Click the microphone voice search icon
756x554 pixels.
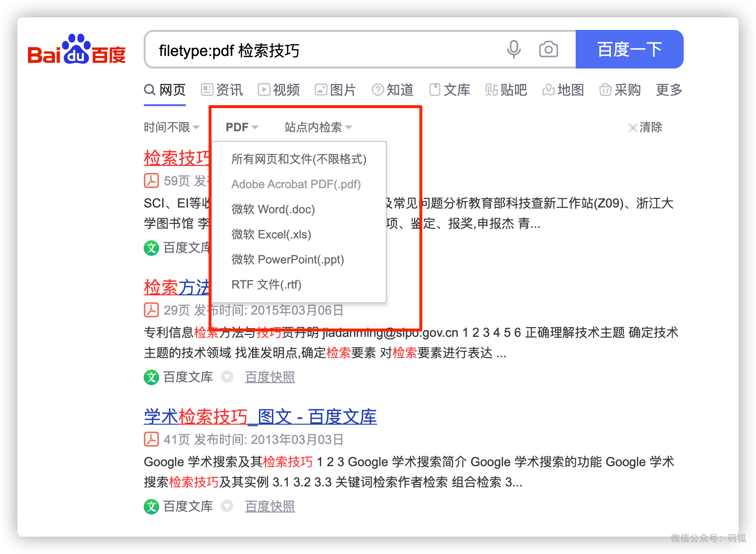514,49
